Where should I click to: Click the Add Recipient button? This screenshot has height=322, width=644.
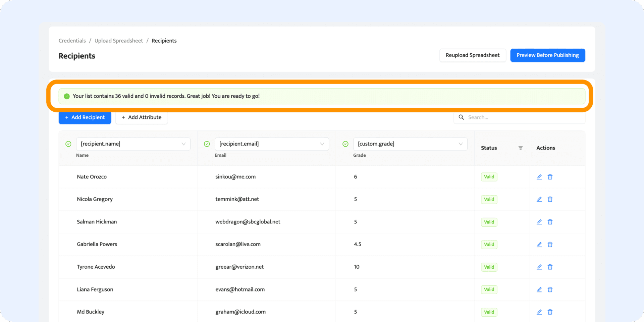pyautogui.click(x=85, y=117)
